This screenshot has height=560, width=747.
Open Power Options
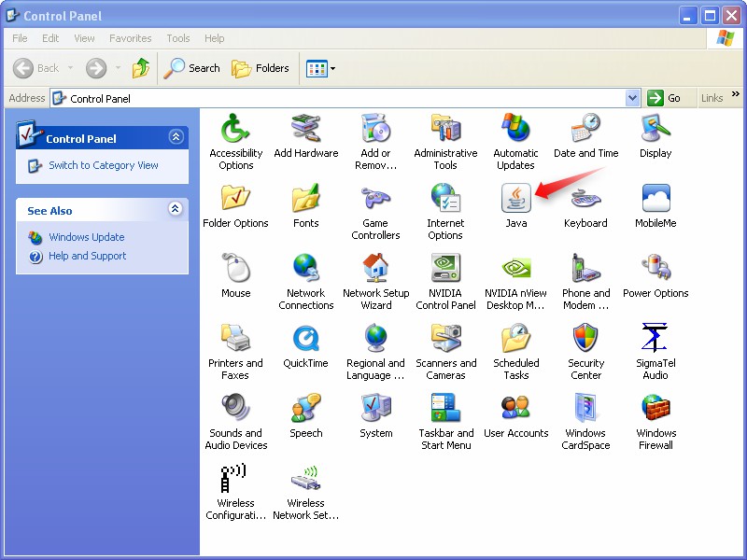655,269
